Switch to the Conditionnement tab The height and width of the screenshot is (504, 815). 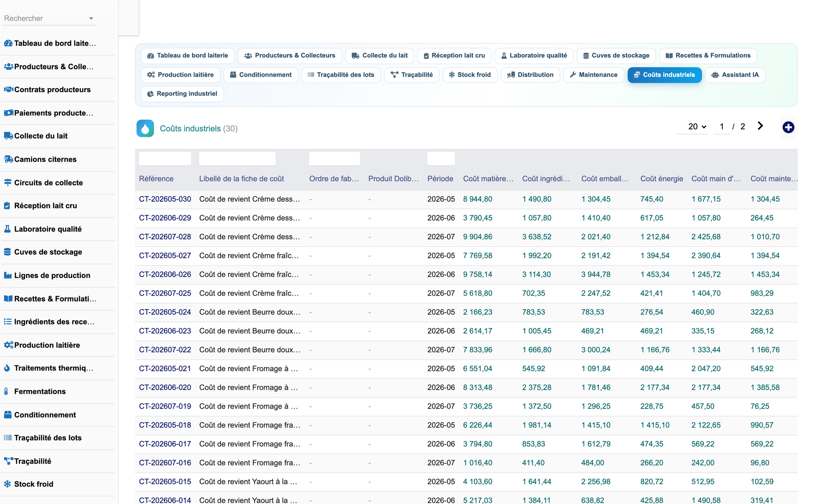[260, 75]
